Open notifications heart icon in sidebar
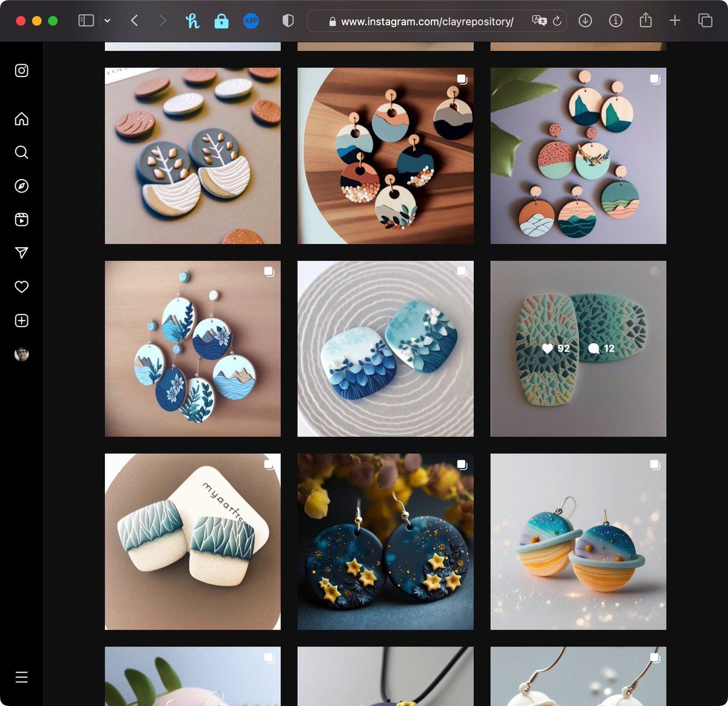The height and width of the screenshot is (706, 728). (22, 287)
